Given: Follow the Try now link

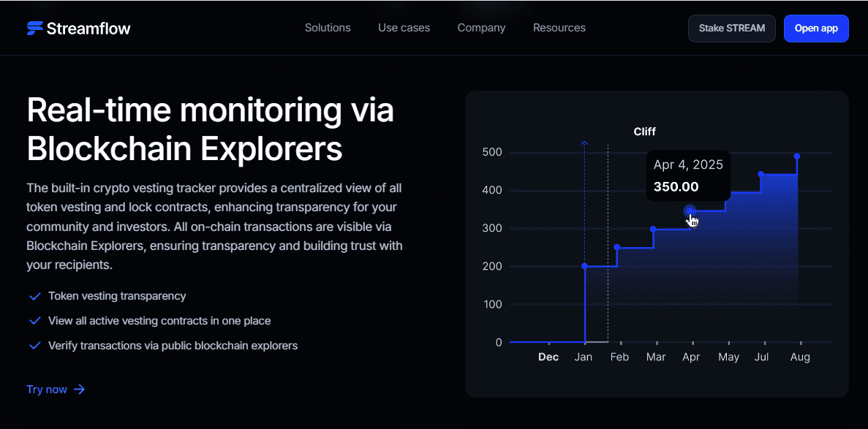Looking at the screenshot, I should point(56,389).
